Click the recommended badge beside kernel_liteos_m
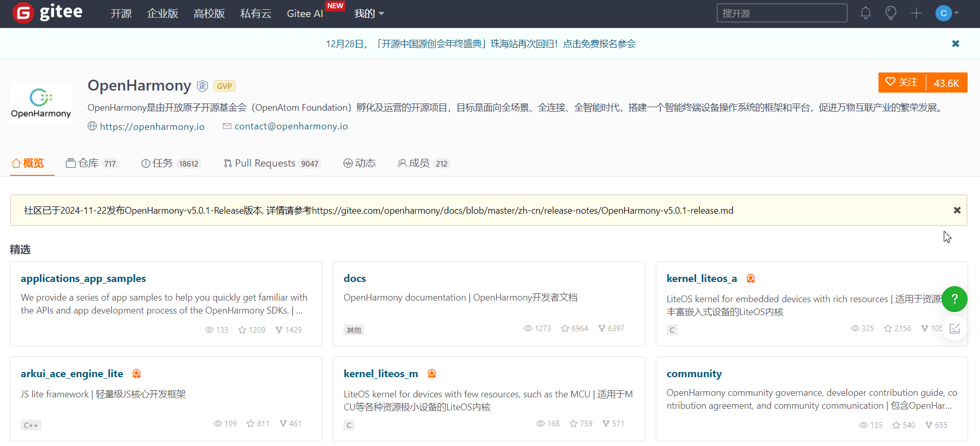 pos(431,374)
